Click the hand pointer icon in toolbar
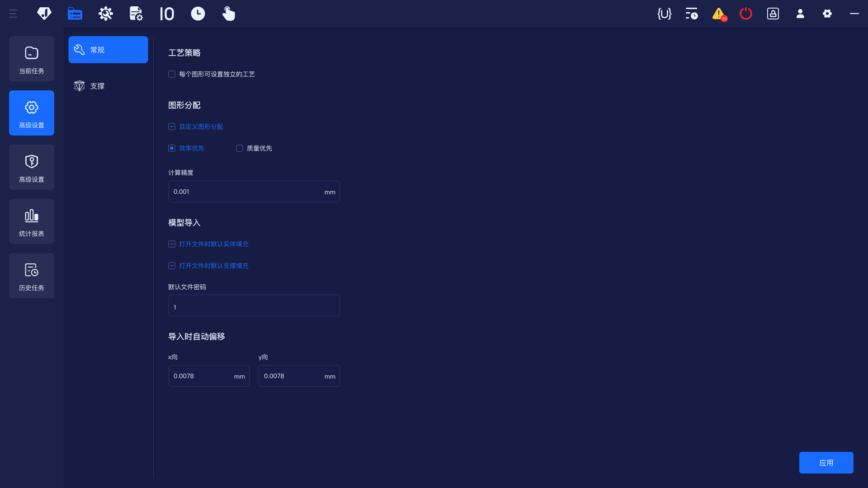The width and height of the screenshot is (868, 488). point(228,14)
